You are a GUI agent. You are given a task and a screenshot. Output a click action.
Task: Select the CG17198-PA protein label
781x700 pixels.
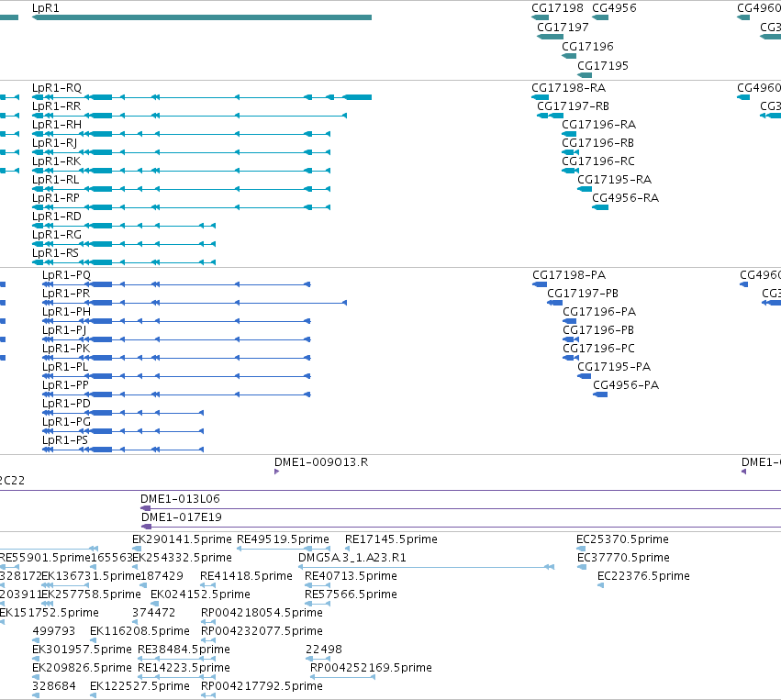tap(569, 275)
